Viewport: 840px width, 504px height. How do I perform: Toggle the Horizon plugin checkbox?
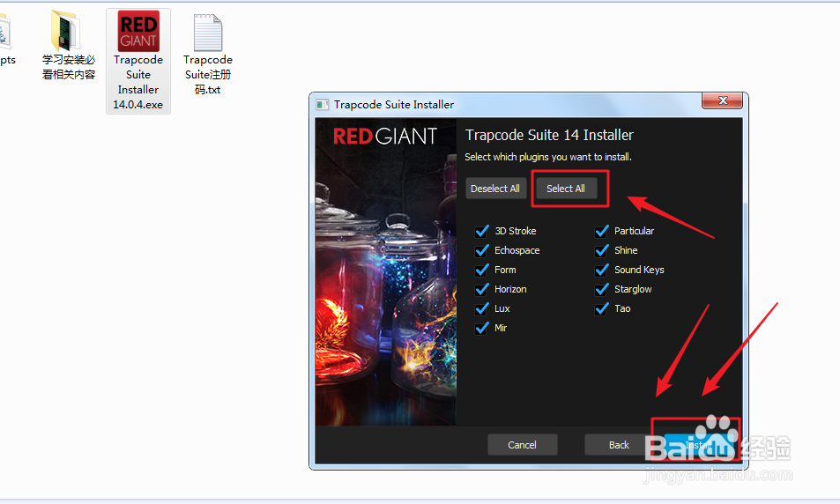[481, 289]
